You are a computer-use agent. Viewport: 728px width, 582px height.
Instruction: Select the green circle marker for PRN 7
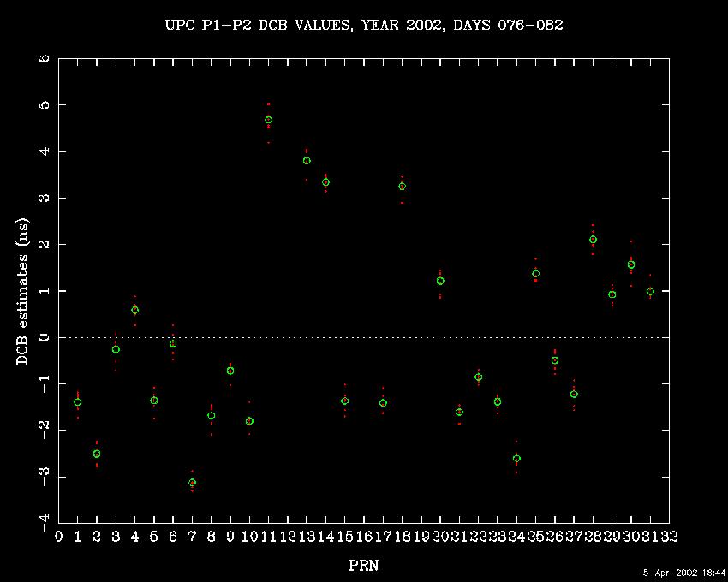pos(192,483)
